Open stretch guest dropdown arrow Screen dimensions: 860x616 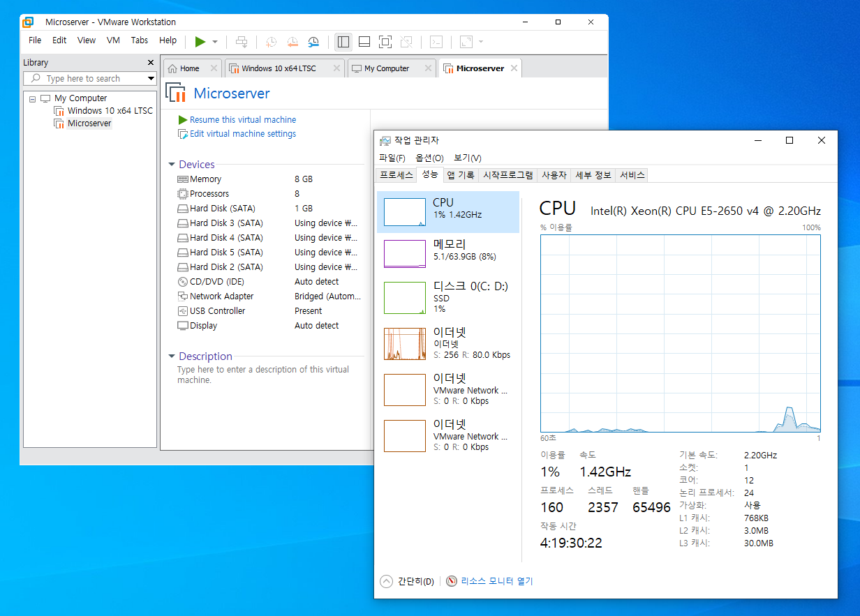(x=480, y=42)
